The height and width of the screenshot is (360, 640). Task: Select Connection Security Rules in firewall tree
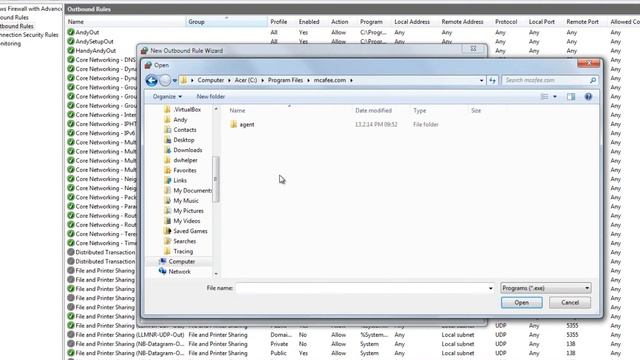point(29,35)
